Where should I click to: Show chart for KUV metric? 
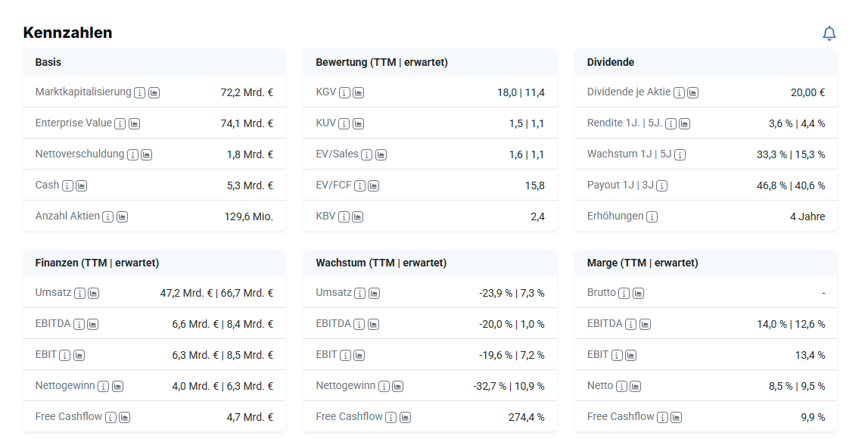[x=358, y=123]
